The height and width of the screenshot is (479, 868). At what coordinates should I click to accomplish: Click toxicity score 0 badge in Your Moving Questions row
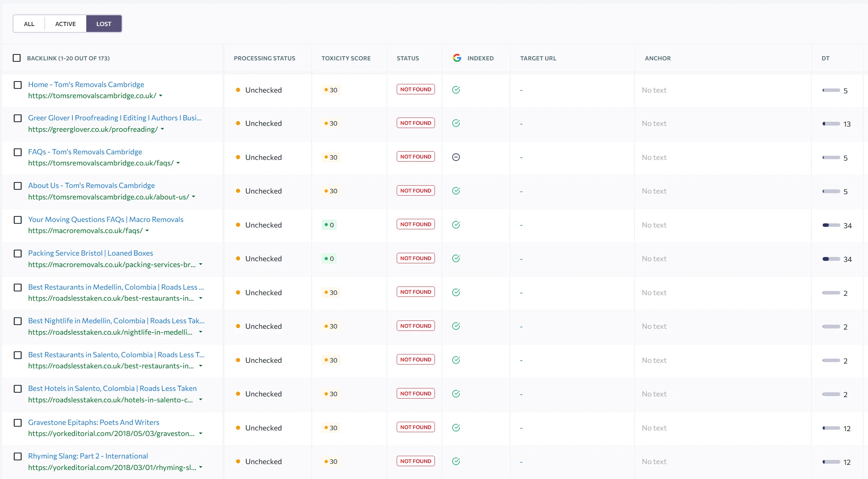click(x=329, y=225)
